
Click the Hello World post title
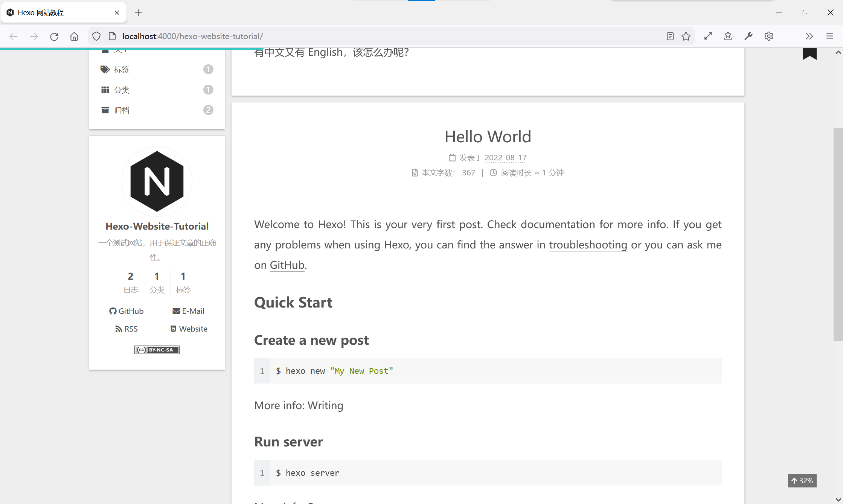point(488,137)
